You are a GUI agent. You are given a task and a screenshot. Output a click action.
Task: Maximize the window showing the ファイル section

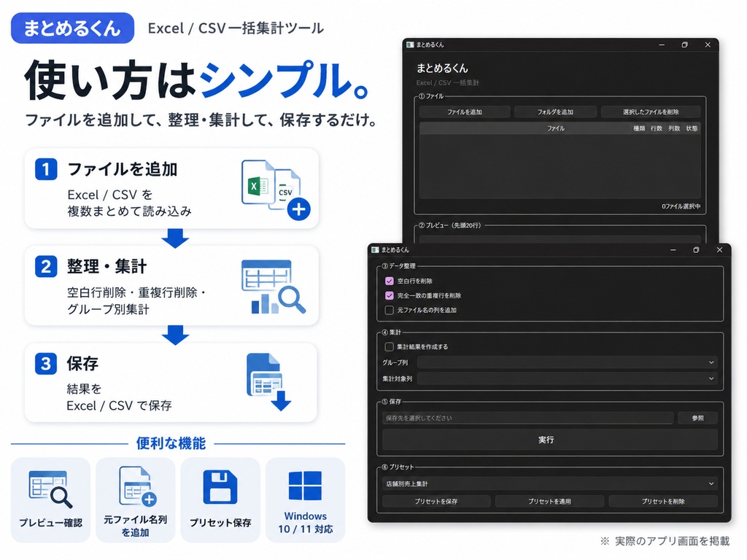click(684, 44)
